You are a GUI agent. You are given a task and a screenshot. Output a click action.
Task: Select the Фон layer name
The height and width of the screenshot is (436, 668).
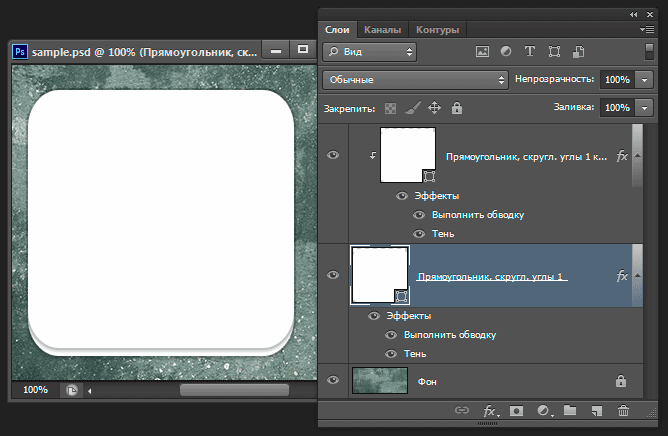pyautogui.click(x=427, y=381)
